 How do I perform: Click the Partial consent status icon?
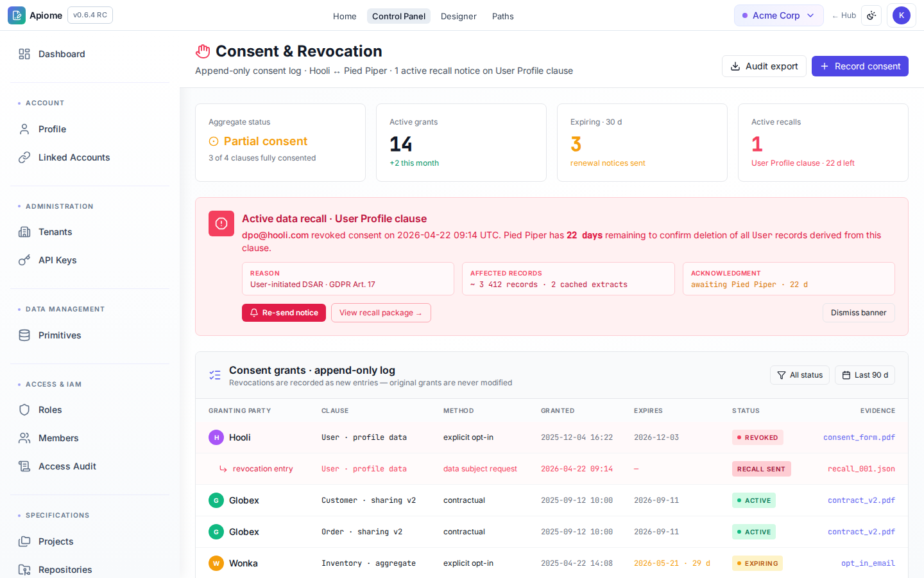point(214,141)
